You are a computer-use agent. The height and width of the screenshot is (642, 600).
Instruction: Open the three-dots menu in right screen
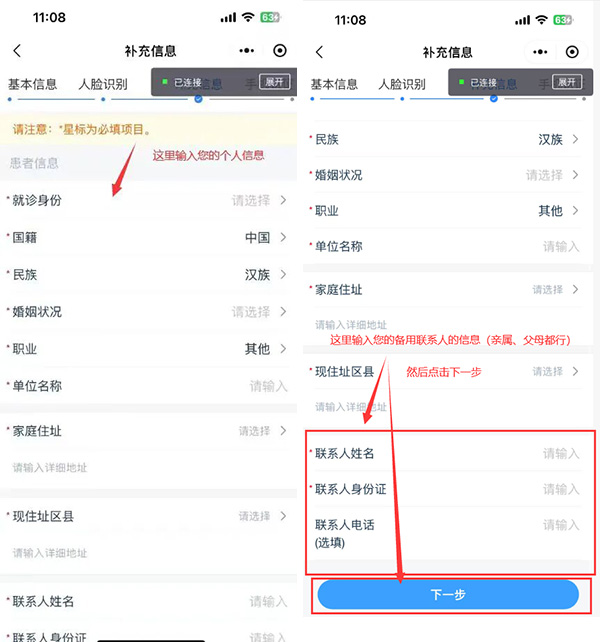540,52
